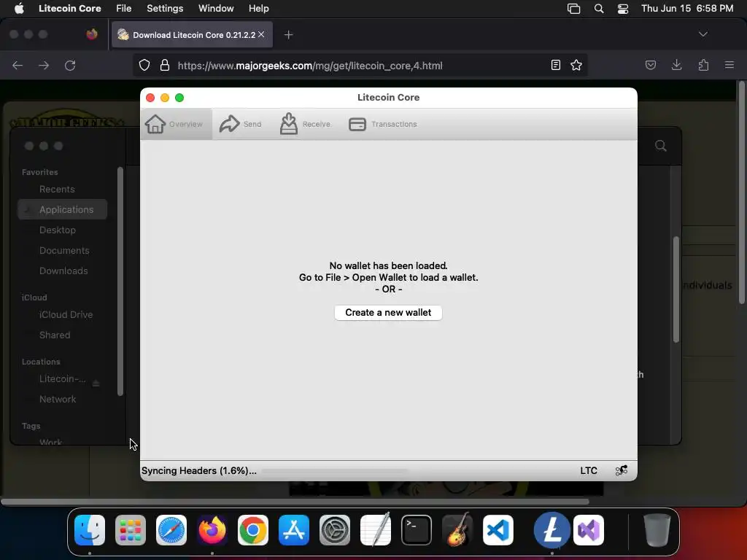
Task: Open Visual Studio Code from the Dock
Action: point(498,530)
